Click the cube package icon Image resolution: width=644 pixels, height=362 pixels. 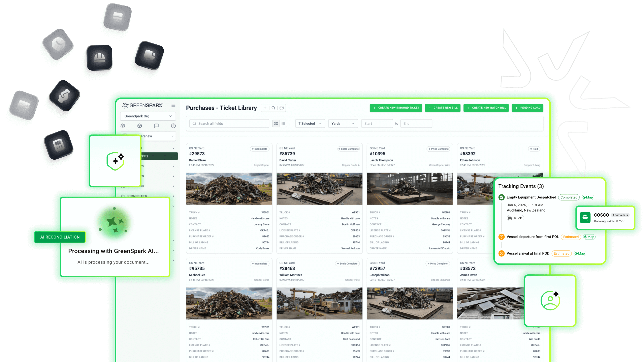coord(139,126)
